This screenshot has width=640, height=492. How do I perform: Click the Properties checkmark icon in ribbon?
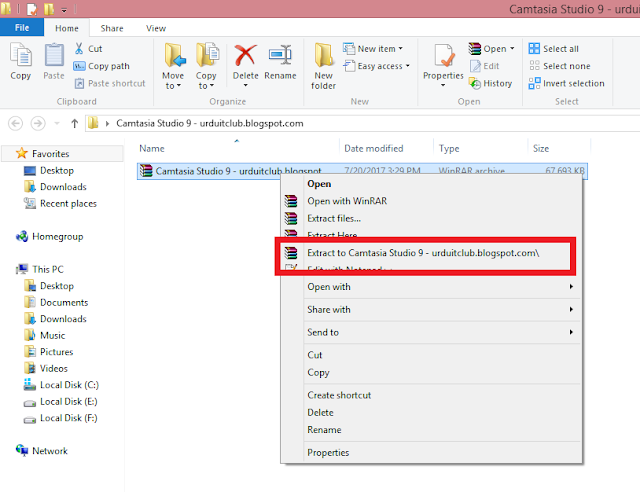pos(444,56)
